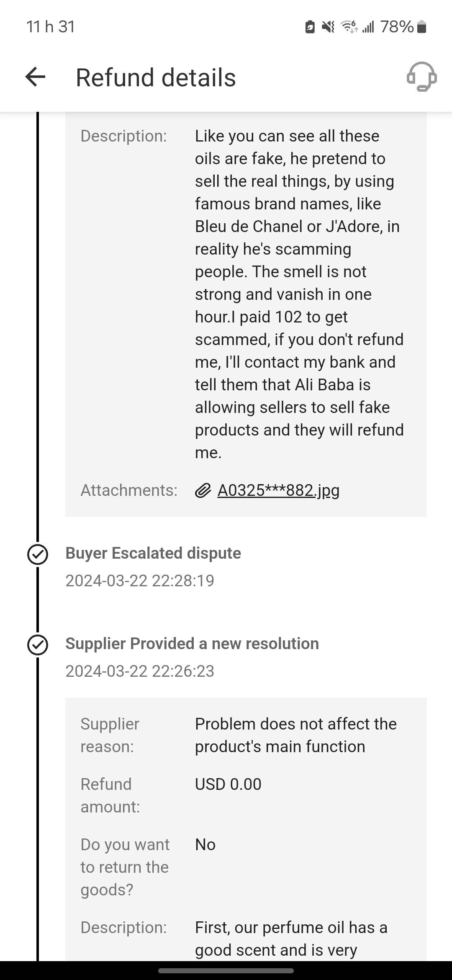This screenshot has width=452, height=980.
Task: Tap the buyer description text block
Action: [x=299, y=294]
